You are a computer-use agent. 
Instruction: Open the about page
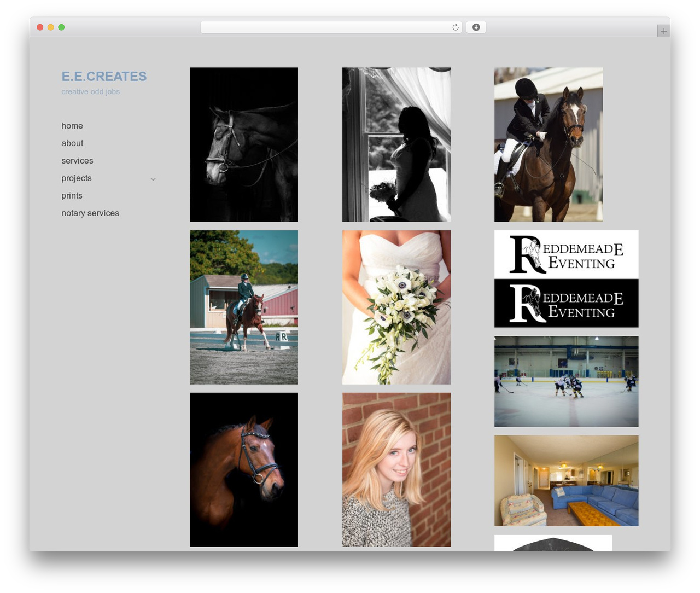pyautogui.click(x=72, y=143)
